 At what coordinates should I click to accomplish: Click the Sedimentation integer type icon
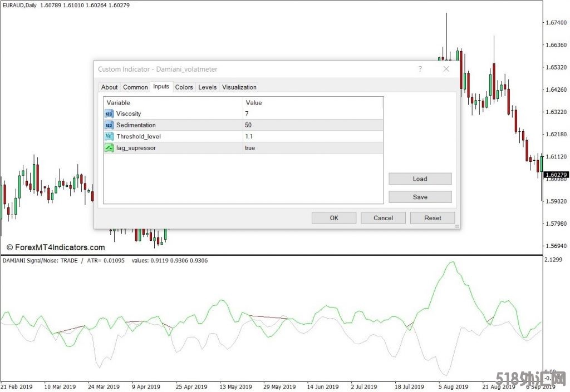(109, 125)
